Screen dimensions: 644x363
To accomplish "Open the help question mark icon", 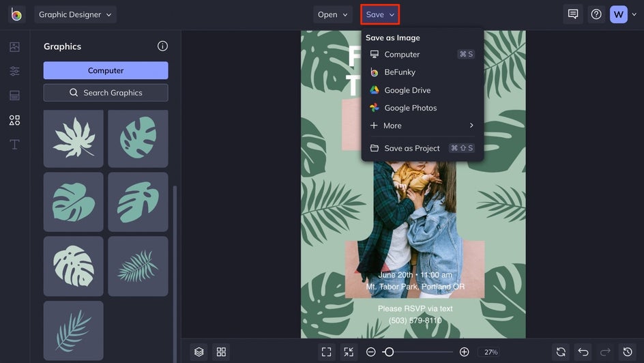I will tap(596, 14).
